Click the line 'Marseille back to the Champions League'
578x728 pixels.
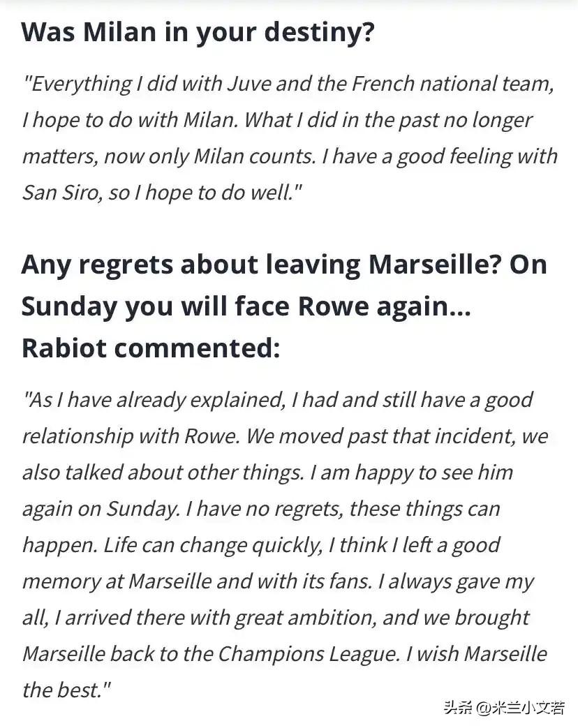pyautogui.click(x=285, y=654)
